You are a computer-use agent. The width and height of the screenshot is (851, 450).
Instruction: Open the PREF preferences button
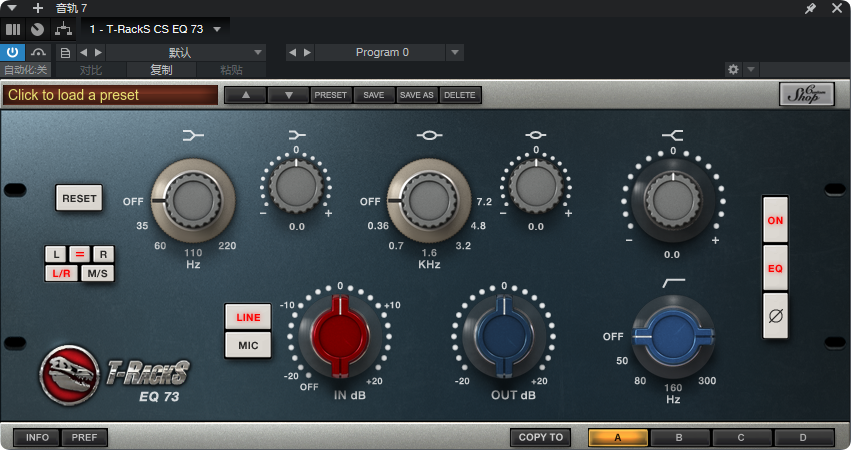pyautogui.click(x=84, y=438)
